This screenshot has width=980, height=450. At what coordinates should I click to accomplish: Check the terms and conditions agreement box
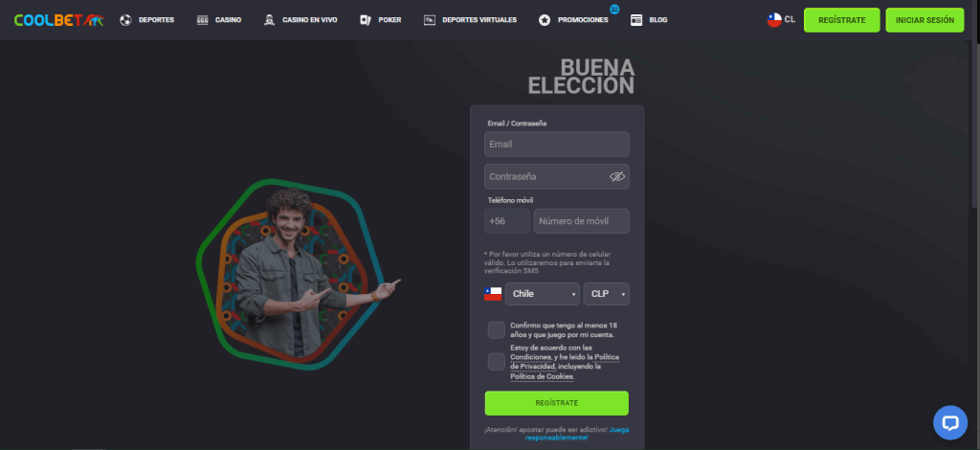[x=497, y=361]
